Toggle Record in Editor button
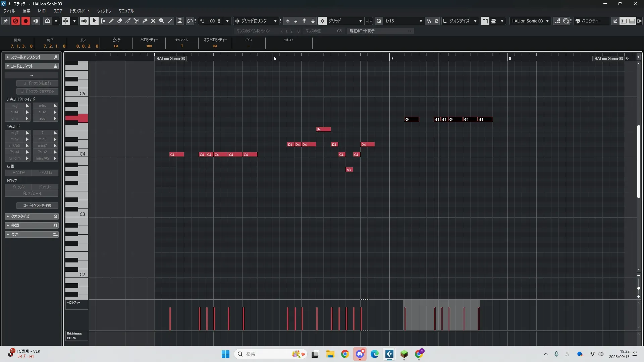644x362 pixels. click(x=25, y=21)
